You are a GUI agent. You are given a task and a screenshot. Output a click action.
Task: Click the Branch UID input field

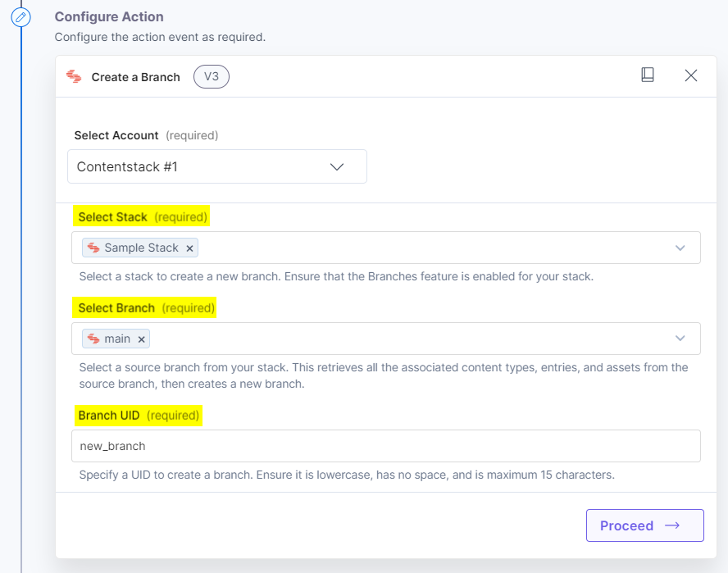pos(386,446)
